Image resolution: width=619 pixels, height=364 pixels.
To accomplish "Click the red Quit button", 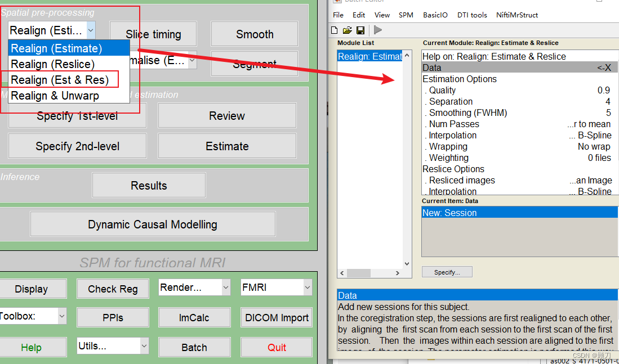I will point(277,348).
